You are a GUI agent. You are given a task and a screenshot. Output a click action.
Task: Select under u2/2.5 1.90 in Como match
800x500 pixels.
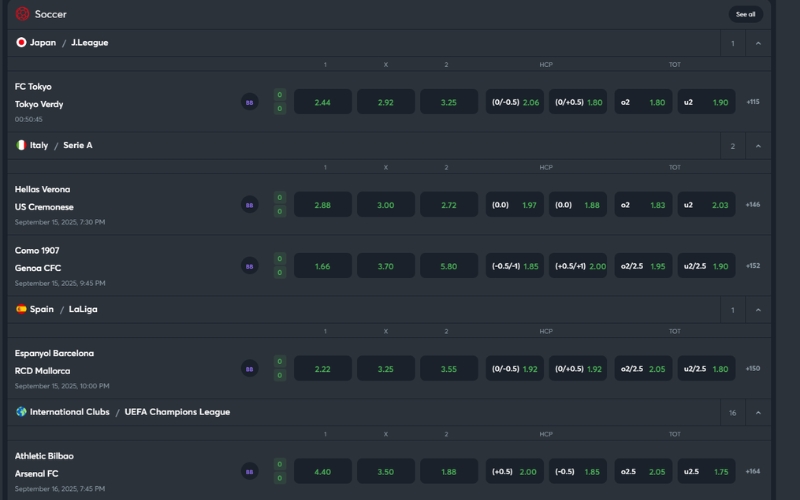(x=707, y=266)
